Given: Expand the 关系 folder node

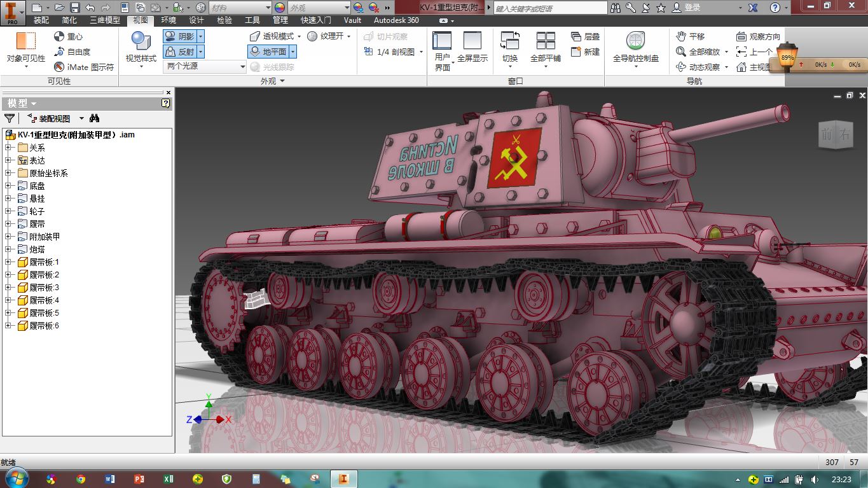Looking at the screenshot, I should pos(8,148).
